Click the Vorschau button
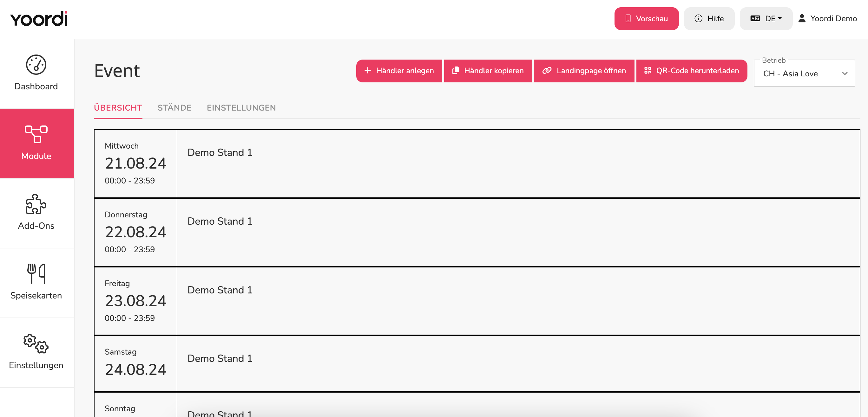This screenshot has height=417, width=868. pyautogui.click(x=646, y=18)
